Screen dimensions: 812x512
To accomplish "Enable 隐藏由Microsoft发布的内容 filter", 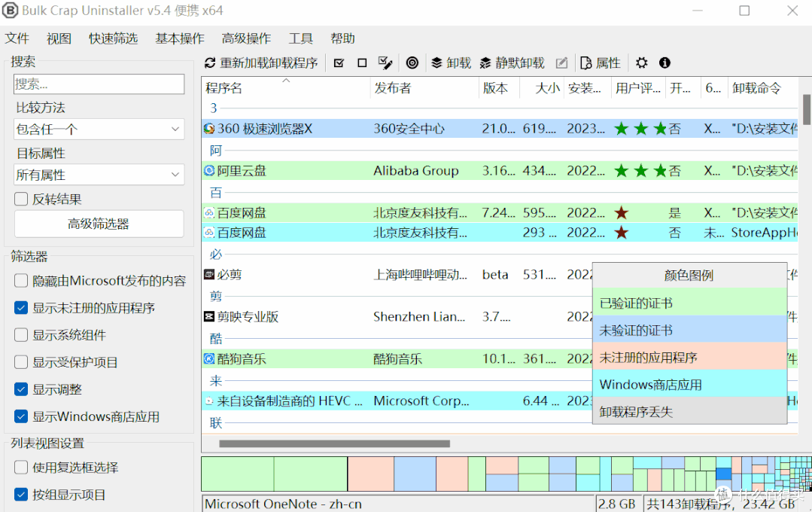I will (x=21, y=281).
